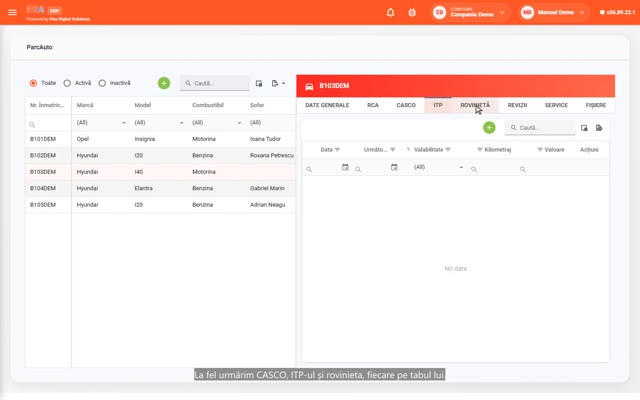
Task: Click the Kilometraj column filter funnel
Action: pos(480,150)
